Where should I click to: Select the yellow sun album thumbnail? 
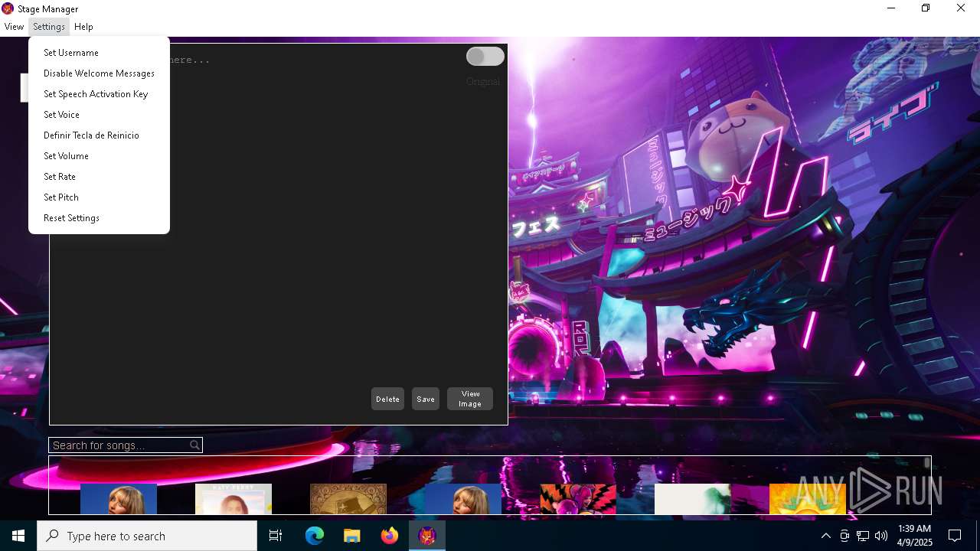coord(808,499)
